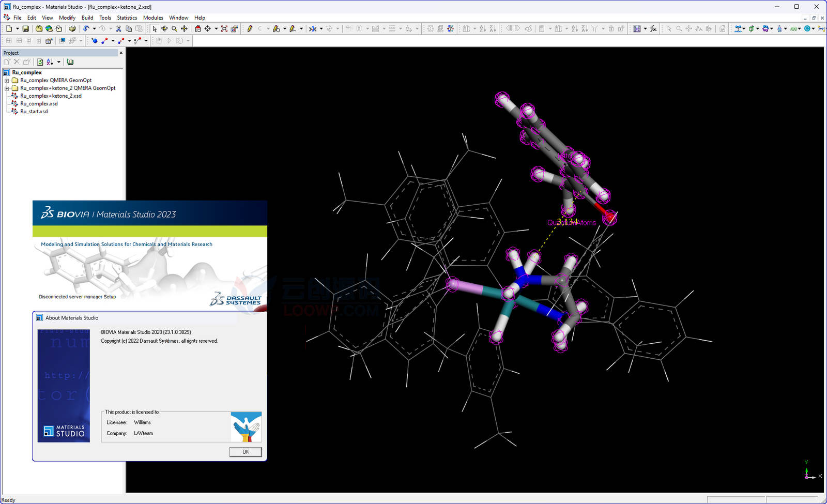Click the New document icon
The image size is (827, 504).
[x=9, y=29]
